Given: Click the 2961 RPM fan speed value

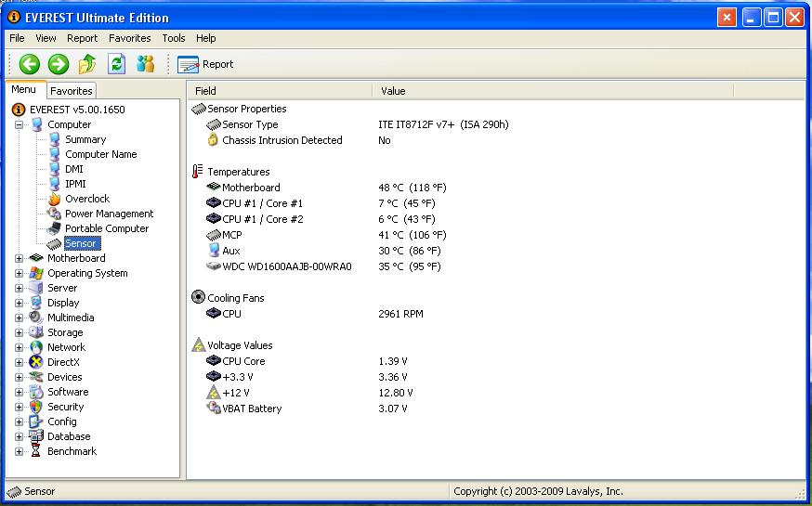Looking at the screenshot, I should point(400,314).
